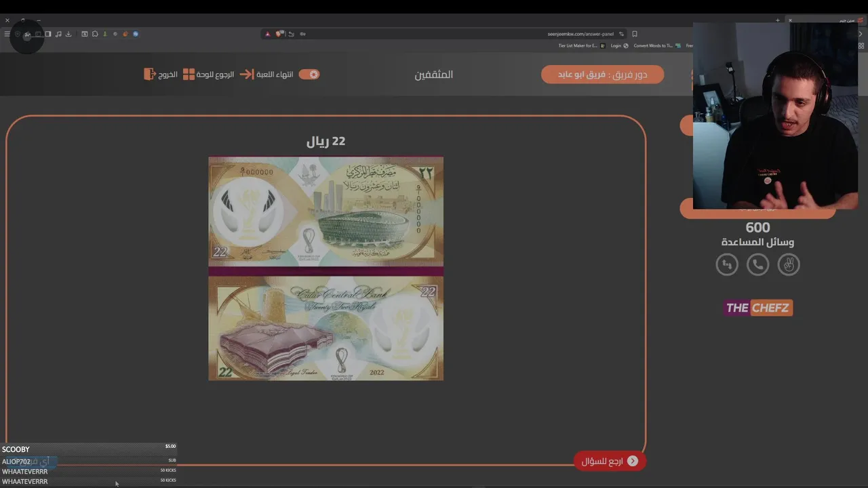
Task: Click the 600 points value
Action: tap(757, 228)
